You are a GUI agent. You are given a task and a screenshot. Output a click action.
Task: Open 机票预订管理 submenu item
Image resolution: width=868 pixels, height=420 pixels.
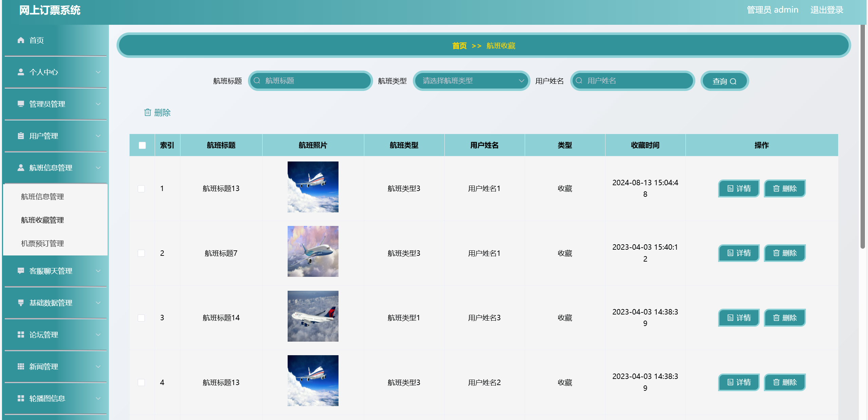click(x=42, y=243)
